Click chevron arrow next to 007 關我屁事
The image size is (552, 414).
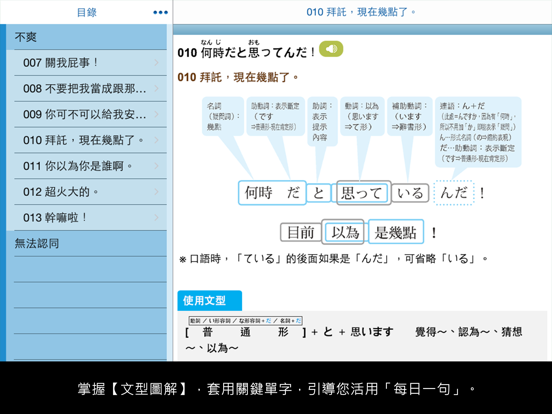tap(157, 63)
